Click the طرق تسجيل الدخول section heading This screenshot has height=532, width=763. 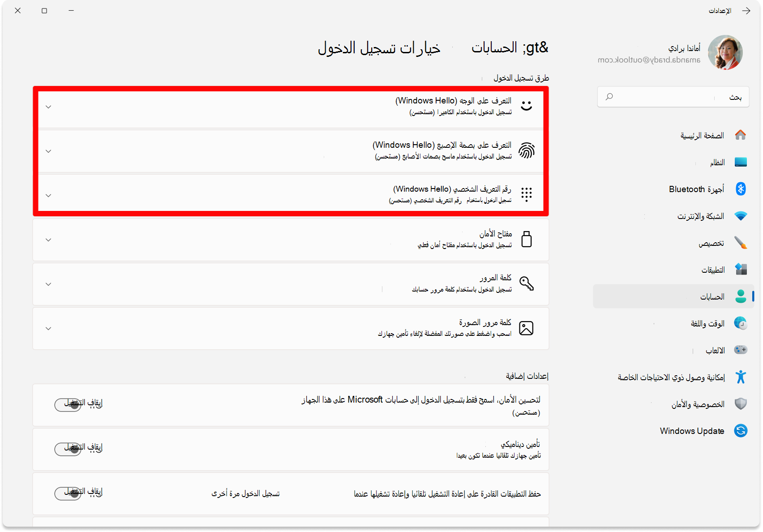tap(521, 78)
